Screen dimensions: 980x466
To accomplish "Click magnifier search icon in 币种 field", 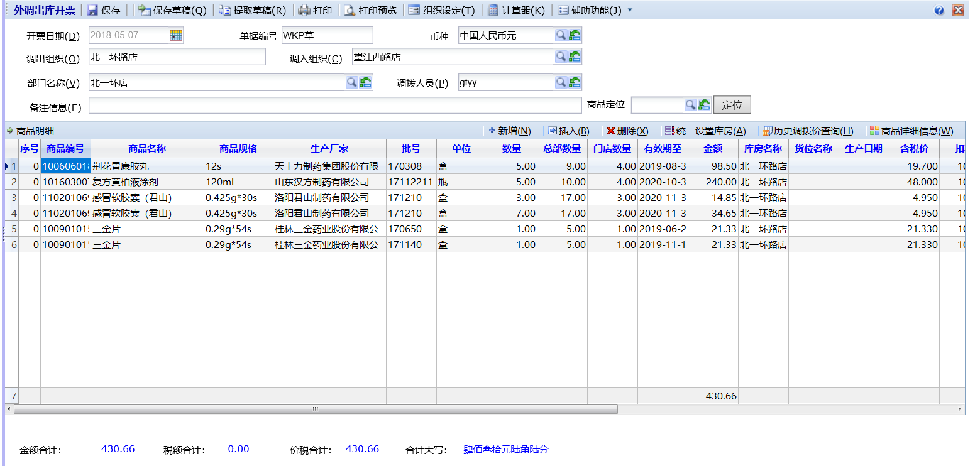I will pyautogui.click(x=561, y=35).
